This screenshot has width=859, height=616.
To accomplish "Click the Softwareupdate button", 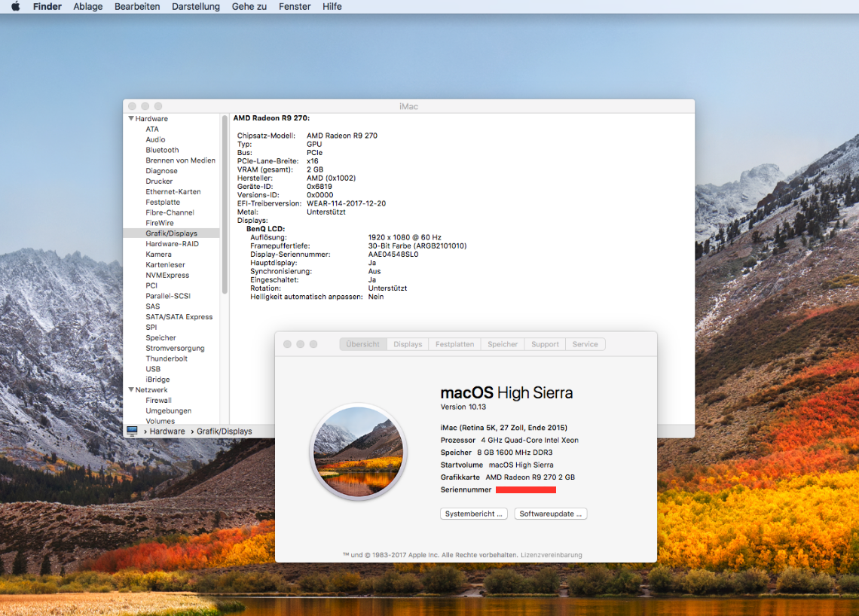I will pos(550,514).
